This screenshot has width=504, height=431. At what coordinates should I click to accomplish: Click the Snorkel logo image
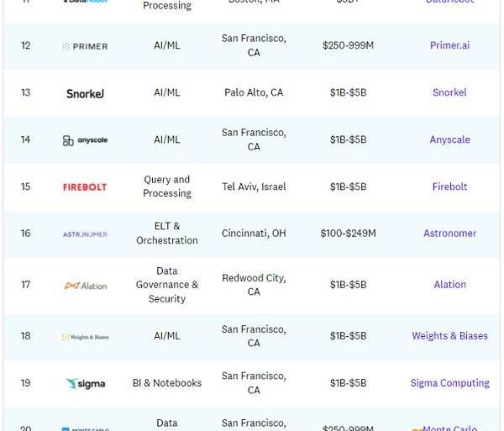(85, 94)
